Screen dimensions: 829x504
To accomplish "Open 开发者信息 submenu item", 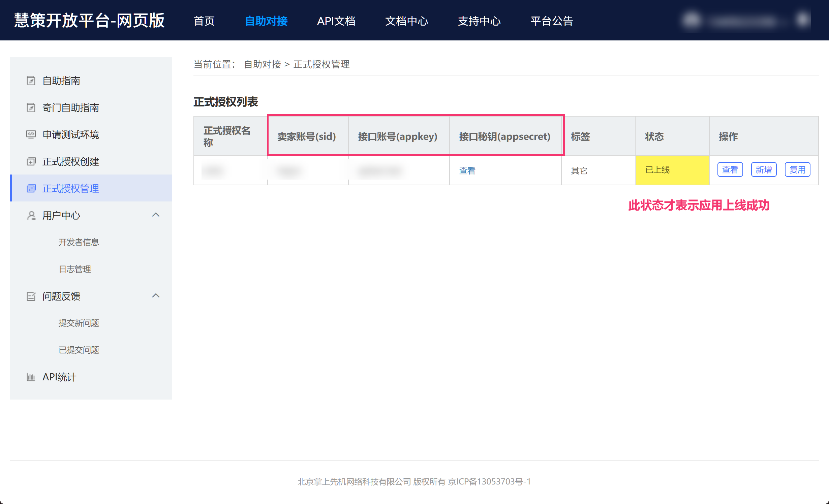I will tap(79, 242).
